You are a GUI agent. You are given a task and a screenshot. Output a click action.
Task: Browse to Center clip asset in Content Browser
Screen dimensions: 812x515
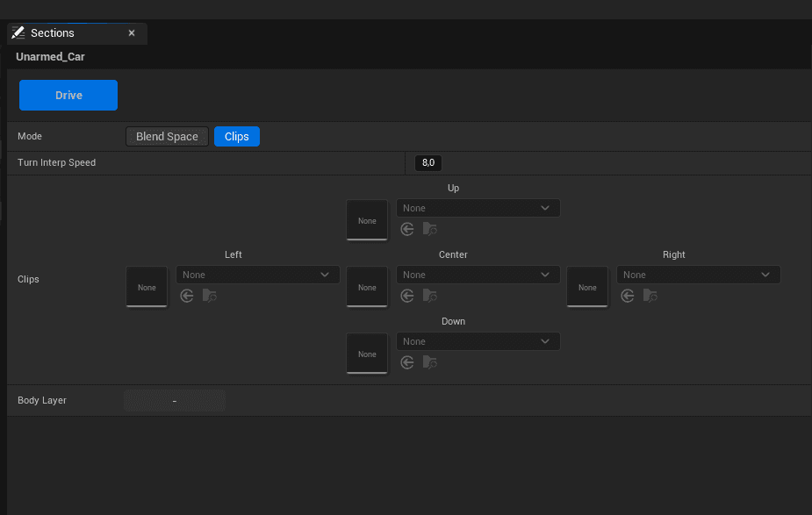[x=430, y=296]
